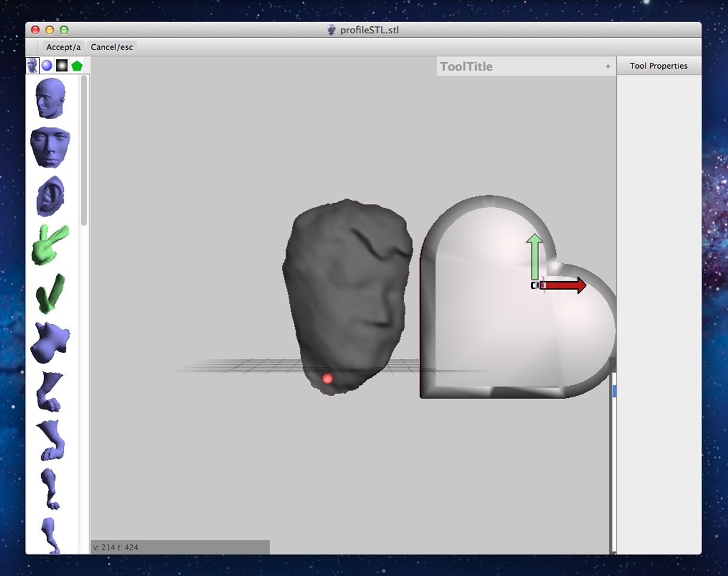Select the full head part thumbnail
The image size is (728, 576).
[50, 99]
